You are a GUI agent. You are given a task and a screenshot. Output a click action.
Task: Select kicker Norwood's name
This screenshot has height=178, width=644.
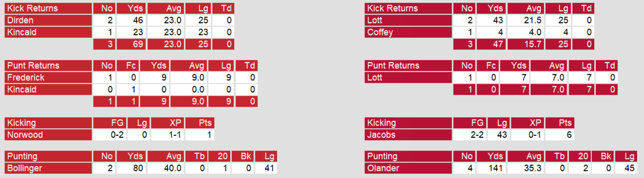click(x=25, y=135)
